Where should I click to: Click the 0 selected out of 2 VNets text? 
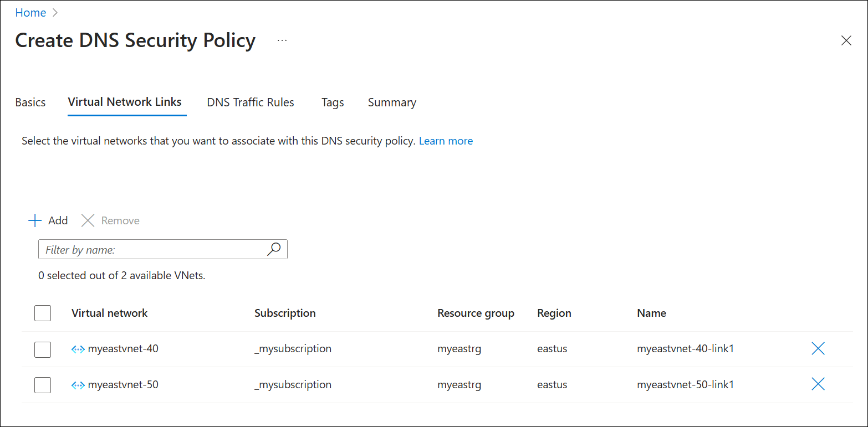pos(122,275)
